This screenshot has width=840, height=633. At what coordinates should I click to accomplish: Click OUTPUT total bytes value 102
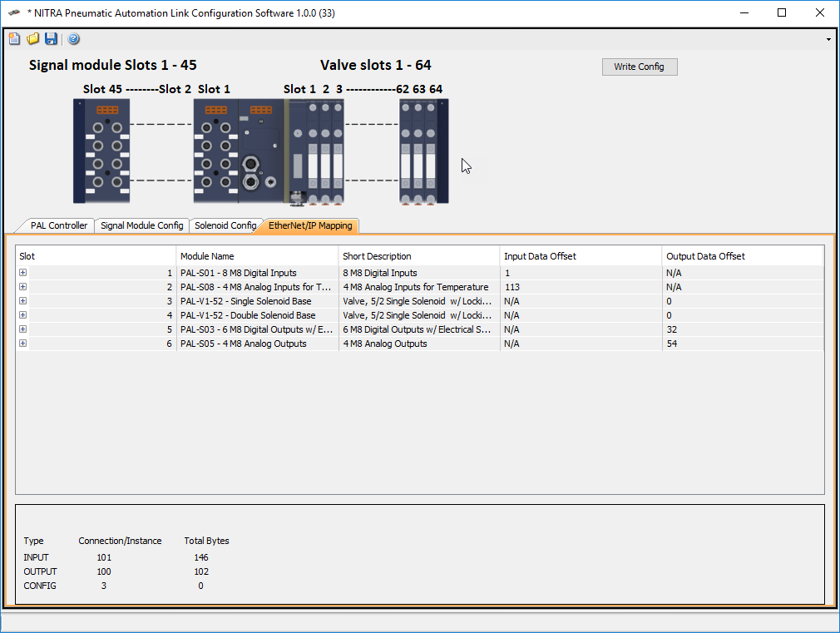click(x=201, y=571)
